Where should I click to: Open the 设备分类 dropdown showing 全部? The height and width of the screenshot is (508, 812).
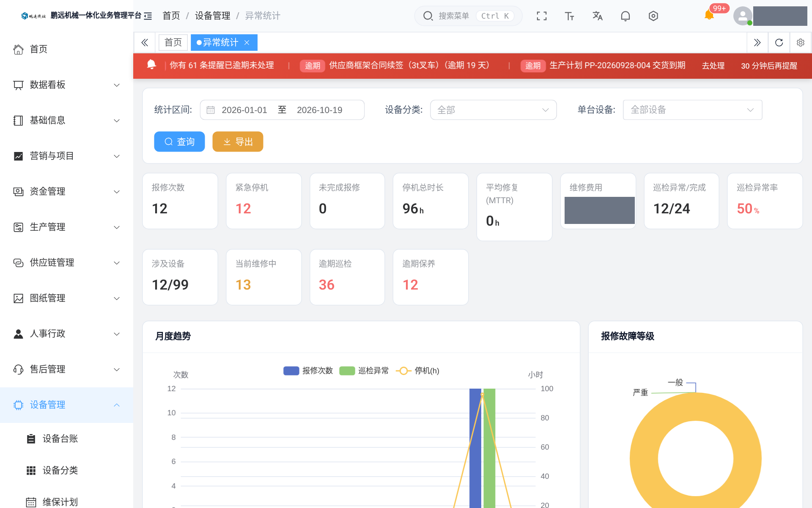[493, 110]
